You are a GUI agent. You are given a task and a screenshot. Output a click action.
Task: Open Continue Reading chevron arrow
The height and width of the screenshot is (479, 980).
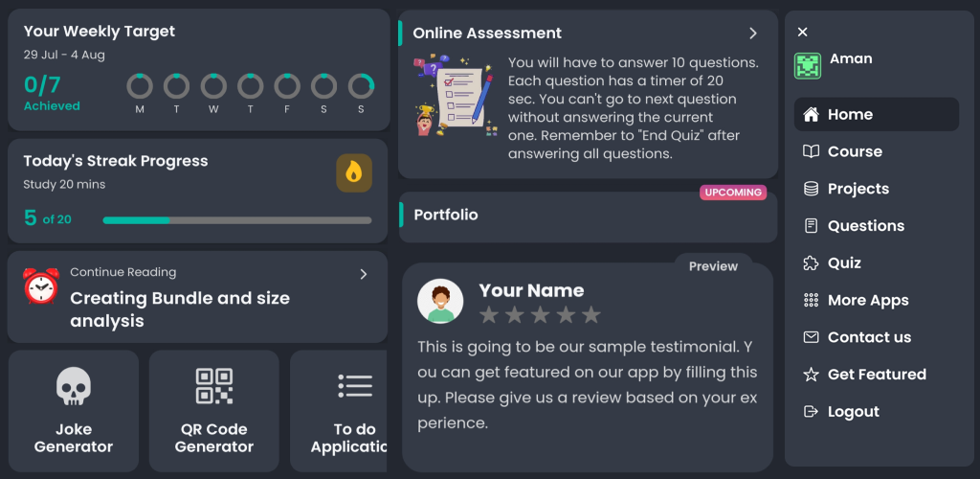363,274
